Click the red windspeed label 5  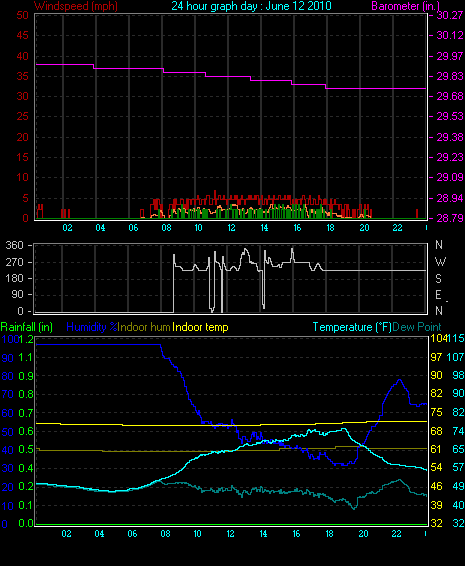point(26,198)
